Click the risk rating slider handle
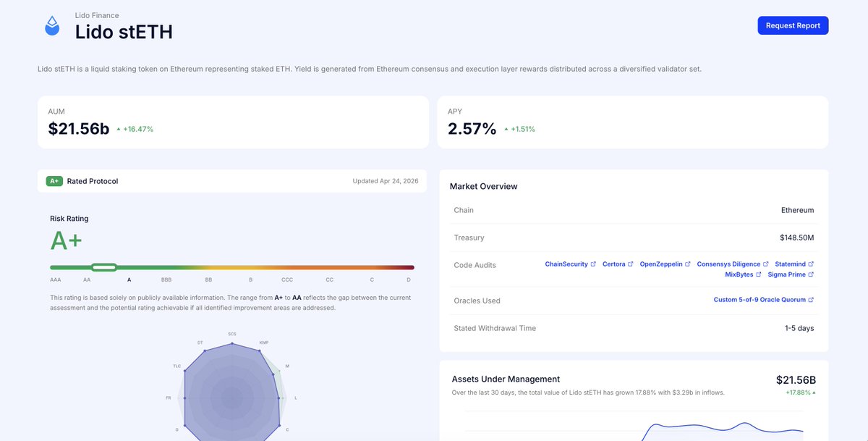The width and height of the screenshot is (868, 441). click(x=104, y=267)
